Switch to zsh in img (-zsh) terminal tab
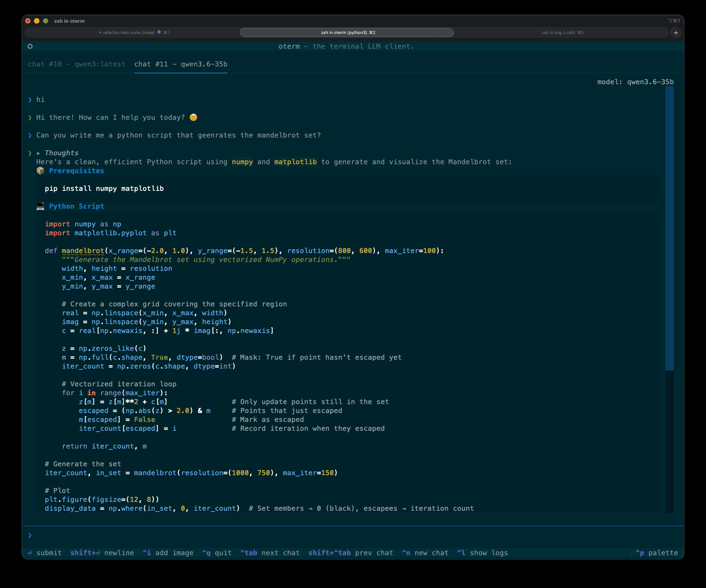Viewport: 706px width, 588px height. (x=562, y=32)
